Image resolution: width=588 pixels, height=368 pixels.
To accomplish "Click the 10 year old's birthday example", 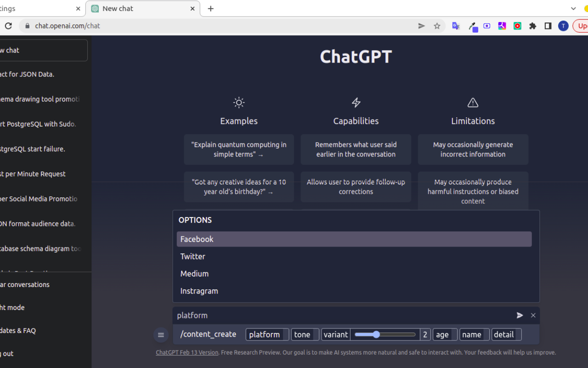I will pyautogui.click(x=239, y=187).
